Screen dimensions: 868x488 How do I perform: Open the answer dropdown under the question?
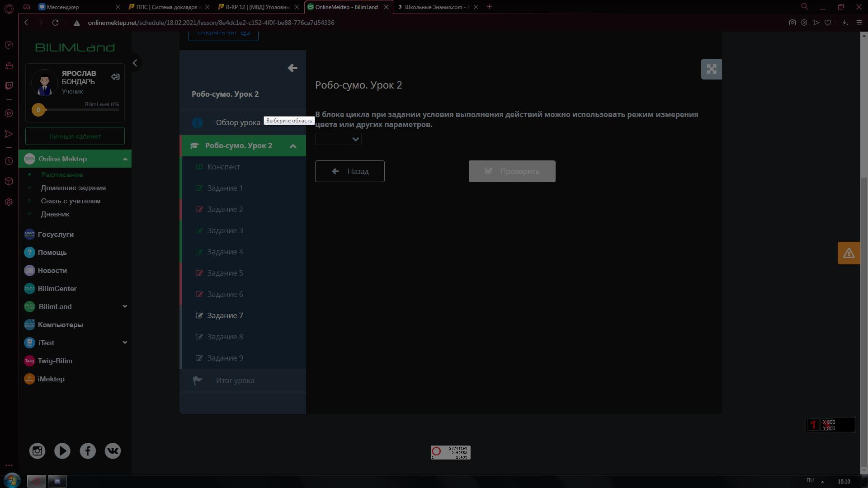click(338, 139)
